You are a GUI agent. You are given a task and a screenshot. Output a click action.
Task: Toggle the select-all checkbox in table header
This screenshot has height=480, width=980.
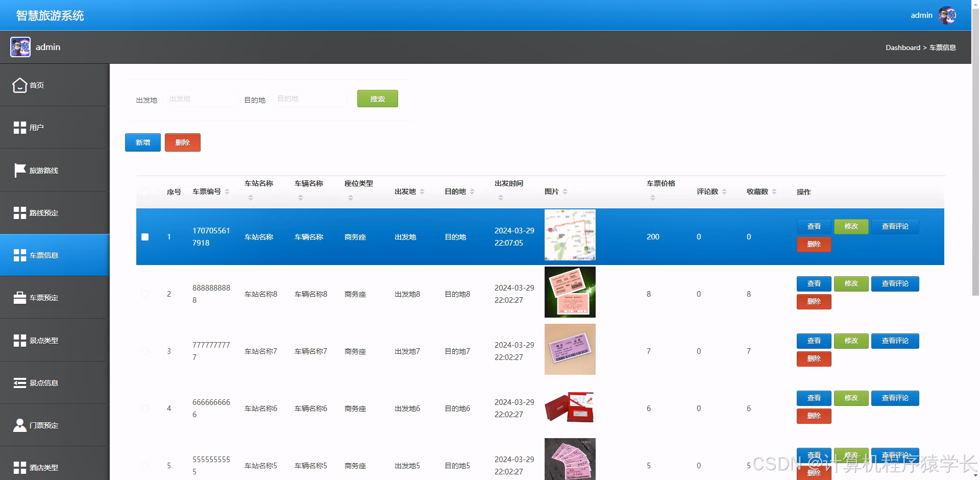[x=145, y=192]
